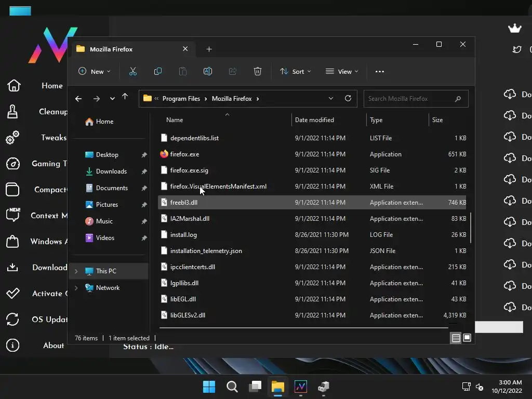The height and width of the screenshot is (399, 532).
Task: Select the firefox.exe file
Action: point(312,154)
